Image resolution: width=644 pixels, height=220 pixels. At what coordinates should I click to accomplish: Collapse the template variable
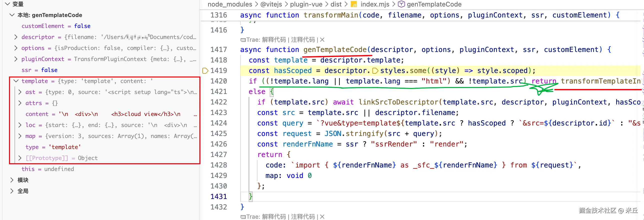click(x=16, y=81)
